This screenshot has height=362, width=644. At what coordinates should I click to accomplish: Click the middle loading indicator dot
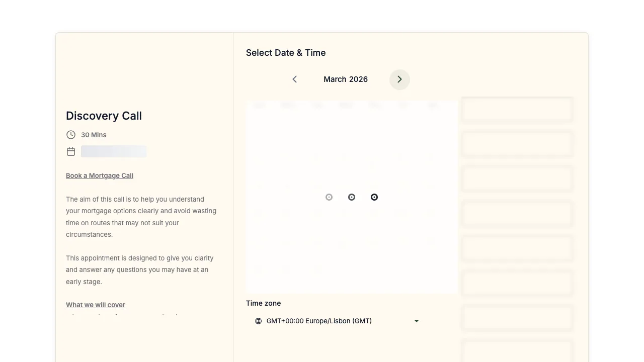[x=352, y=197]
